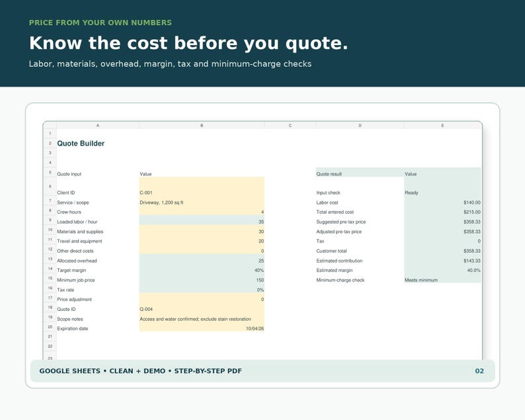Select the Price adjustment value 0
This screenshot has height=420, width=525.
[x=202, y=299]
